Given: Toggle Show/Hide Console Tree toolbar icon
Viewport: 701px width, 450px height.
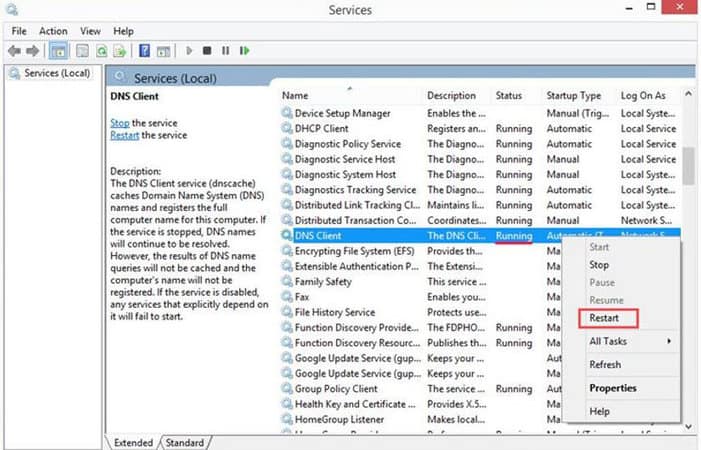Looking at the screenshot, I should click(x=58, y=50).
